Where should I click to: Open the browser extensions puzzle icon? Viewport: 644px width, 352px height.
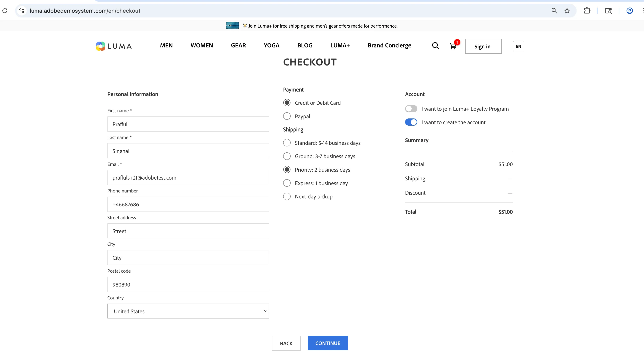coord(587,11)
